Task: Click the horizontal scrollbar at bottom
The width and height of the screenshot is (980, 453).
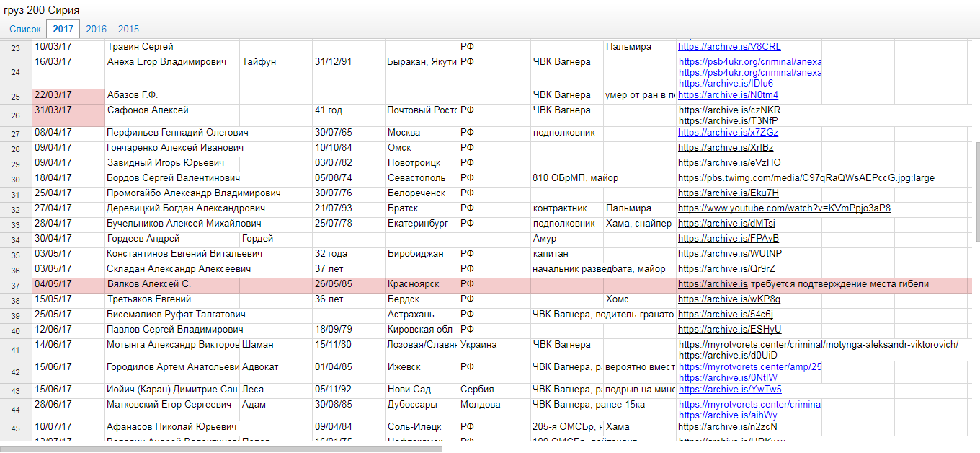Action: pos(220,449)
